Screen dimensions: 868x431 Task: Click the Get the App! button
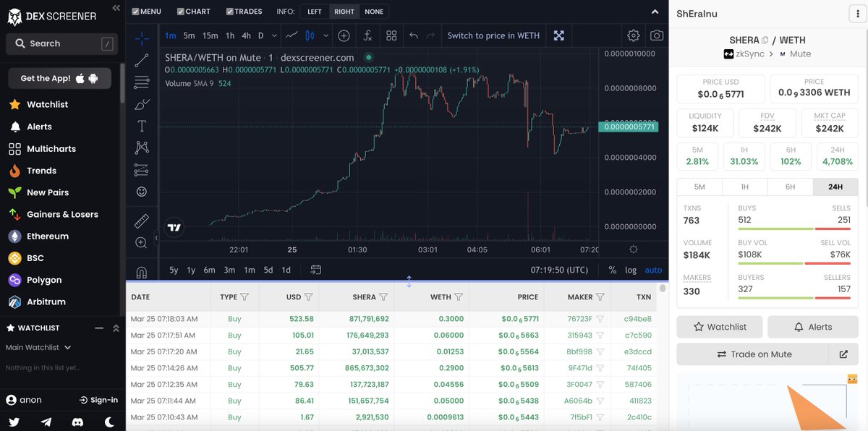pos(59,78)
